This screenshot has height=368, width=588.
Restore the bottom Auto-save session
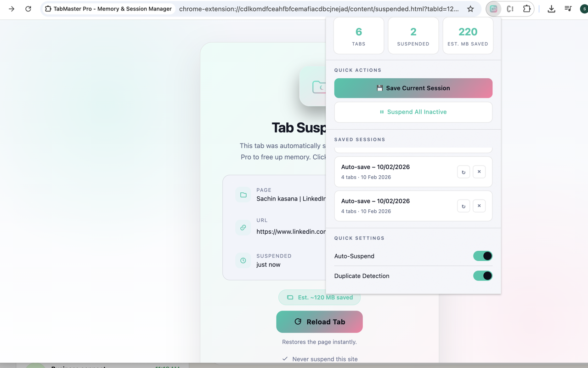tap(463, 206)
